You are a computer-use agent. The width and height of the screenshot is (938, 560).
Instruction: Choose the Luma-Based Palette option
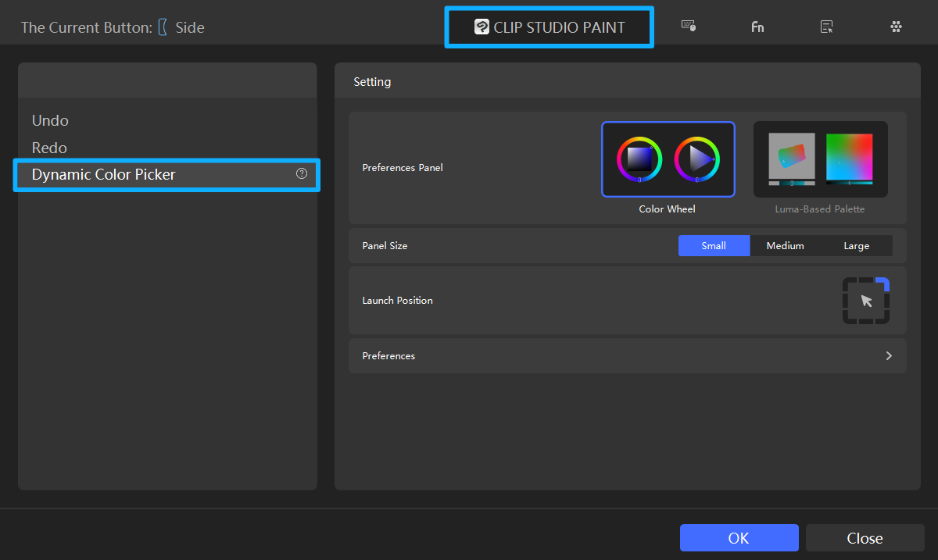pyautogui.click(x=820, y=159)
